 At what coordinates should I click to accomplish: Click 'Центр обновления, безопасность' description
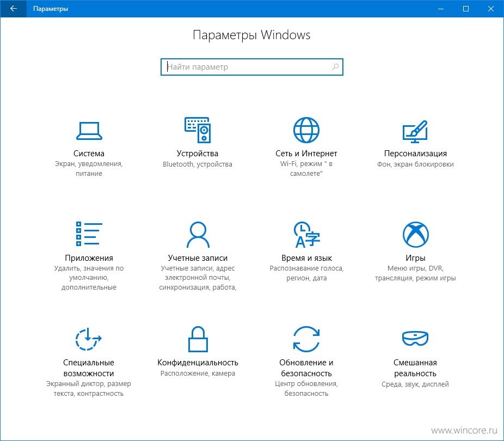tap(306, 388)
